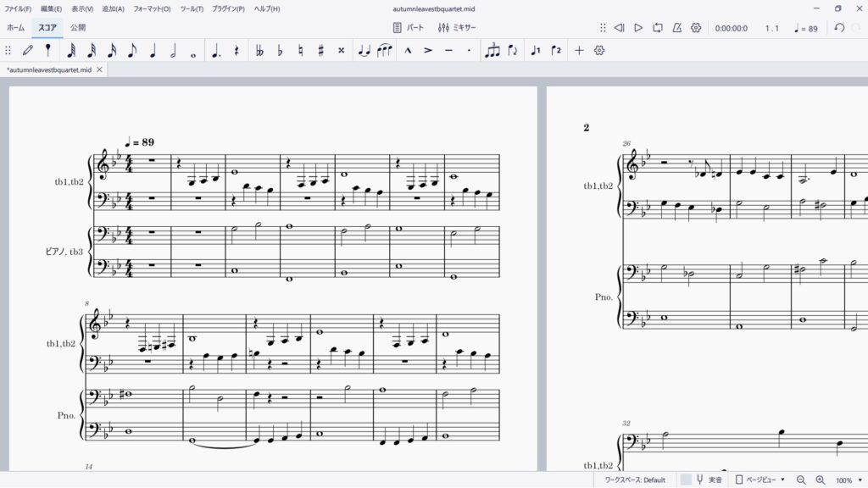The height and width of the screenshot is (488, 868).
Task: Add a tie using the toolbar
Action: click(364, 51)
